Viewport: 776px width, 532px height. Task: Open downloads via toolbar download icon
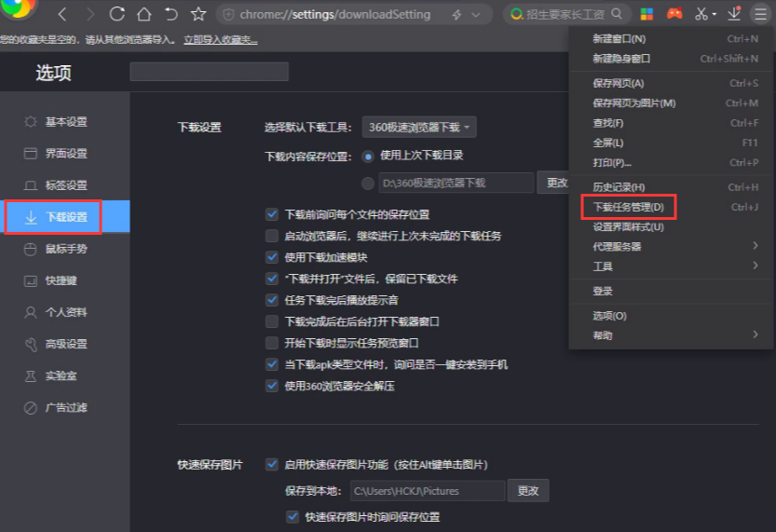(734, 13)
